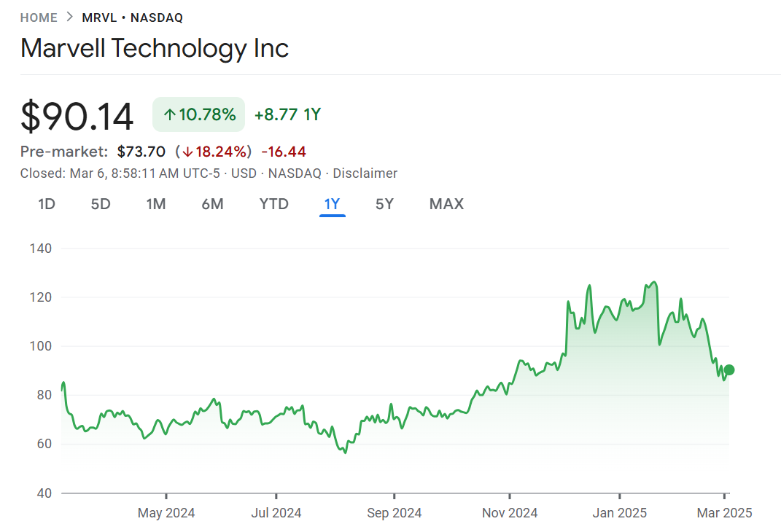This screenshot has width=781, height=532.
Task: Click the breadcrumb chevron after HOME
Action: coord(70,17)
